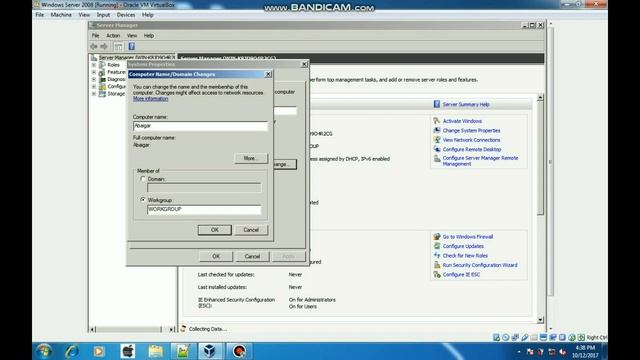The width and height of the screenshot is (640, 360).
Task: Click the tree pane horizontal scrollbar right arrow
Action: pyautogui.click(x=171, y=329)
